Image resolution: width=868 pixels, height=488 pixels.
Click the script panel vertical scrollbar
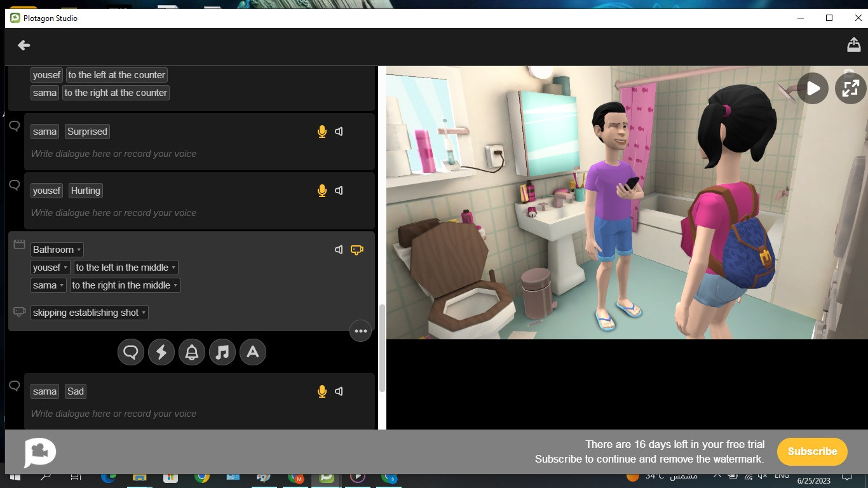[382, 348]
